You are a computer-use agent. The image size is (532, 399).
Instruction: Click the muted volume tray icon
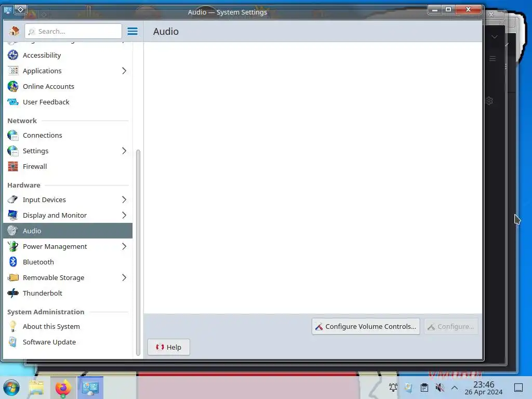(440, 388)
